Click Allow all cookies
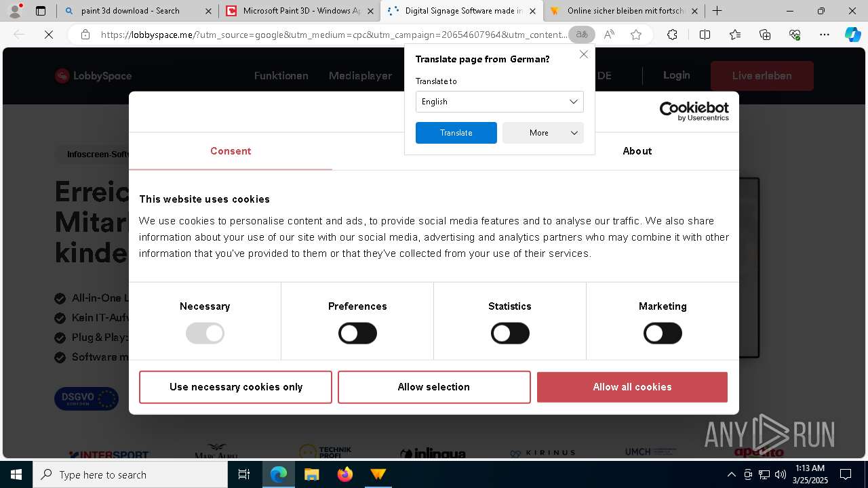 point(632,387)
